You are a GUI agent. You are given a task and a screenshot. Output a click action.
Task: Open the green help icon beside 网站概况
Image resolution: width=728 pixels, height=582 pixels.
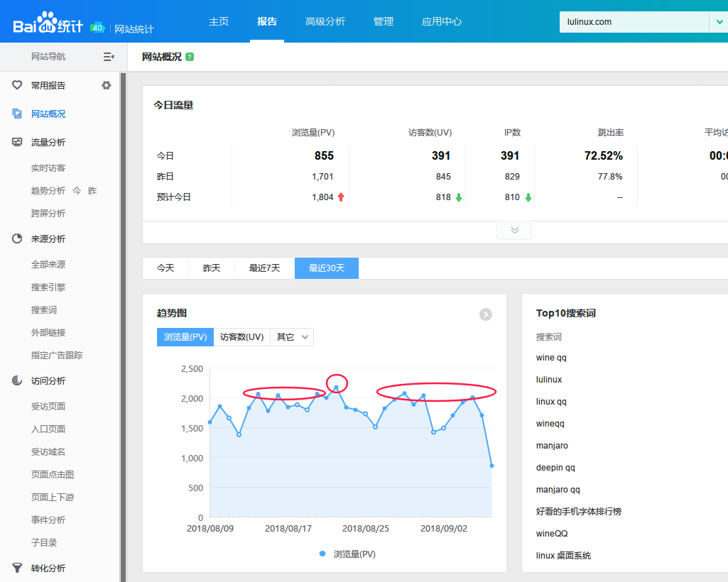pyautogui.click(x=190, y=57)
